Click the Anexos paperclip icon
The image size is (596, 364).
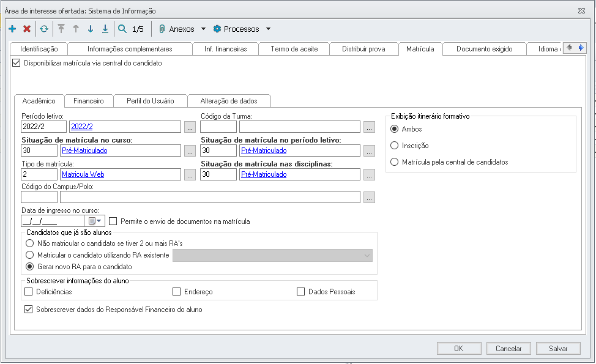tap(162, 29)
